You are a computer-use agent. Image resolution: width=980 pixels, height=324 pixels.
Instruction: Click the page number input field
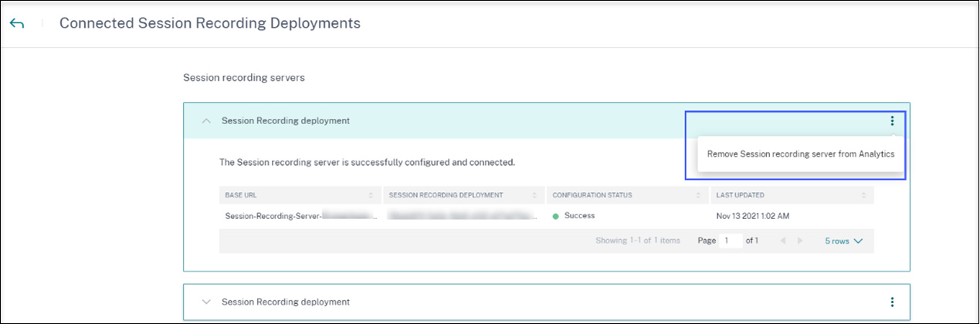[730, 241]
